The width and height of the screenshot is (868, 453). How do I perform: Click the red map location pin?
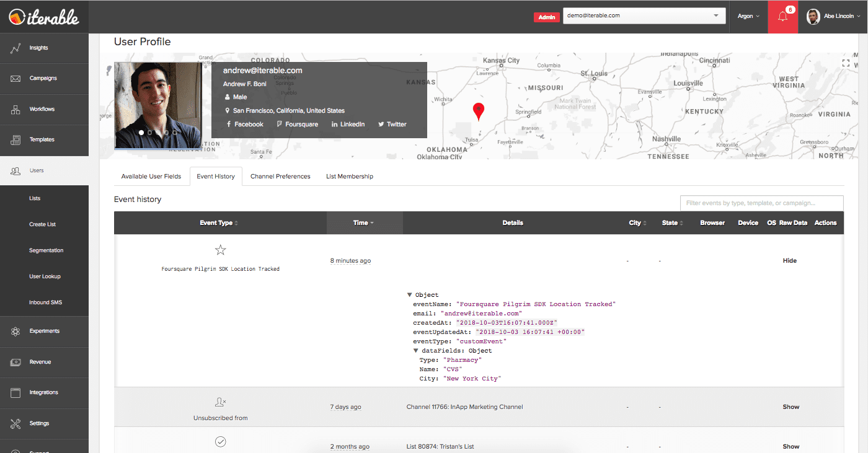pos(478,112)
